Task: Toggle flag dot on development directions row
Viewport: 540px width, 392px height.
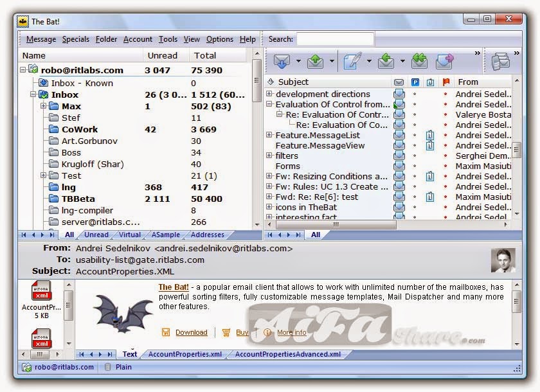Action: 446,94
